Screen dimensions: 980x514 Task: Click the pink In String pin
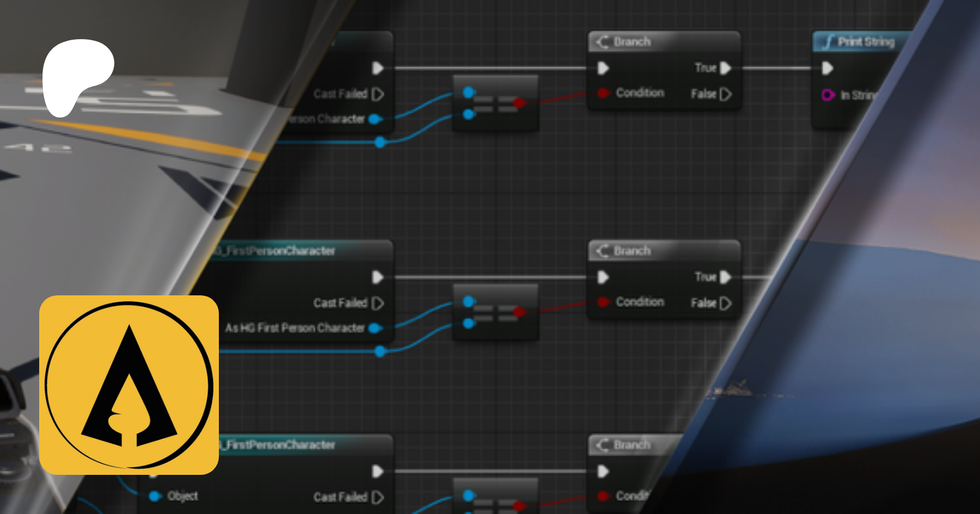(x=828, y=95)
